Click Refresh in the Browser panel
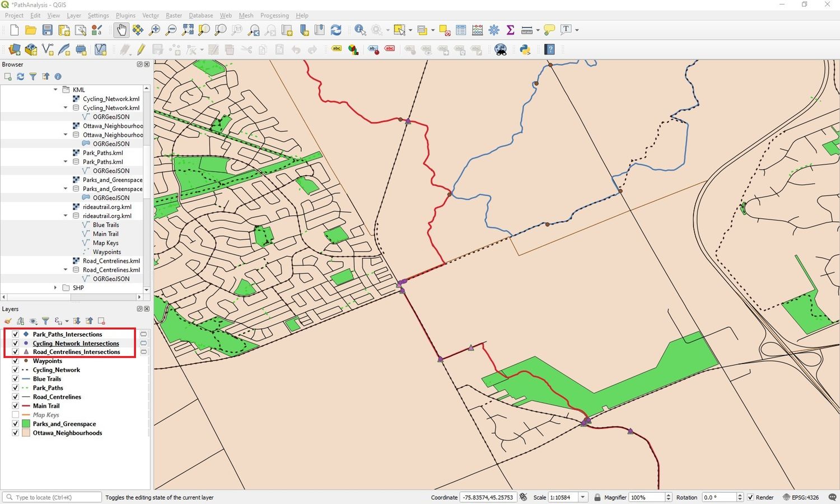This screenshot has height=504, width=840. 20,76
